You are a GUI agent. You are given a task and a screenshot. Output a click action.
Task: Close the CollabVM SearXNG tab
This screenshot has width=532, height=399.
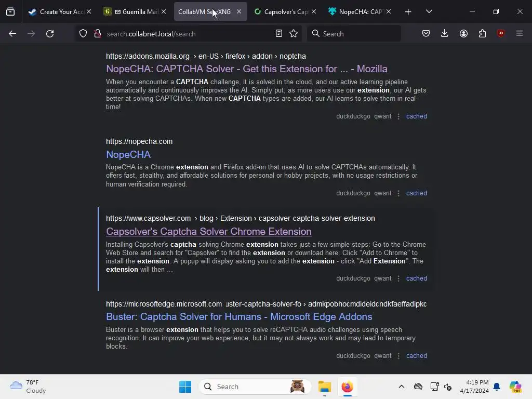(x=239, y=11)
